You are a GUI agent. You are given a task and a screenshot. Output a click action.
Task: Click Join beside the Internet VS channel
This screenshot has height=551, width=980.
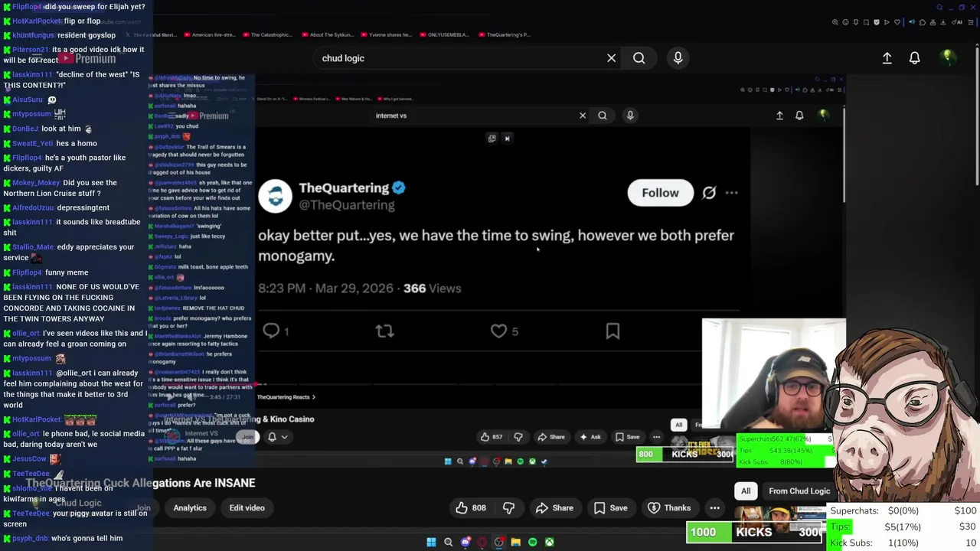247,437
